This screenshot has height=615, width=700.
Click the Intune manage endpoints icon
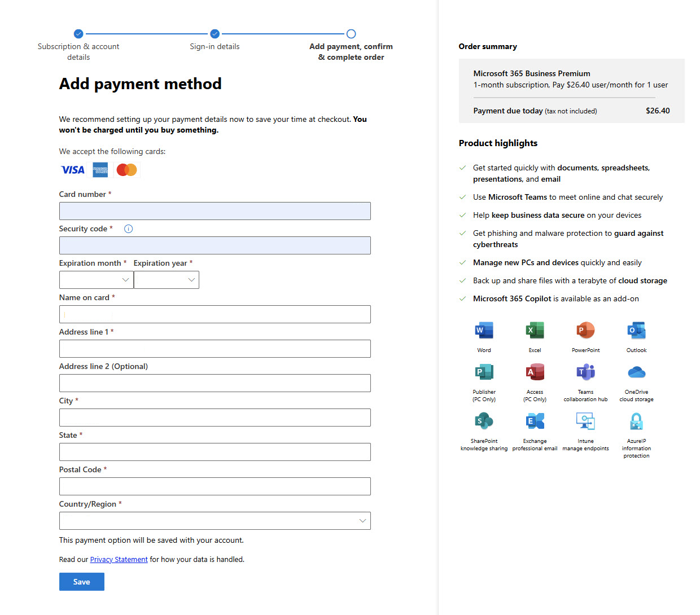pos(585,421)
